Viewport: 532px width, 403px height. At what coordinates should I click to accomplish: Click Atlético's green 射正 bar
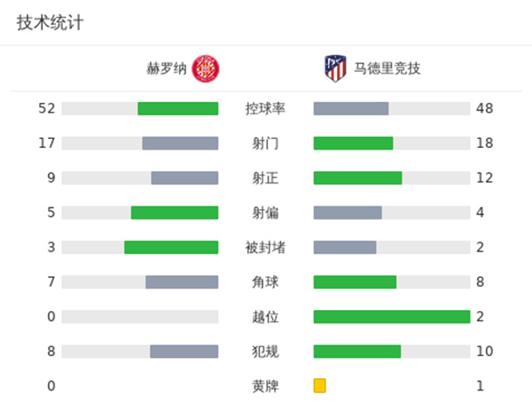click(357, 178)
